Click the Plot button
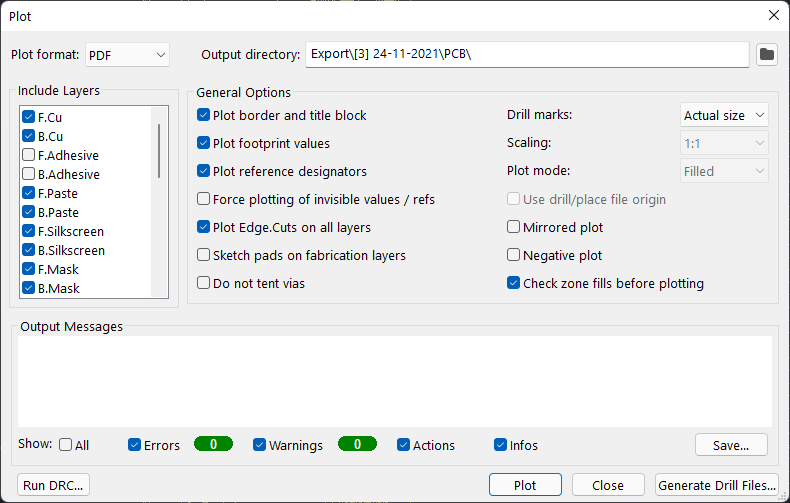This screenshot has width=790, height=503. coord(525,485)
